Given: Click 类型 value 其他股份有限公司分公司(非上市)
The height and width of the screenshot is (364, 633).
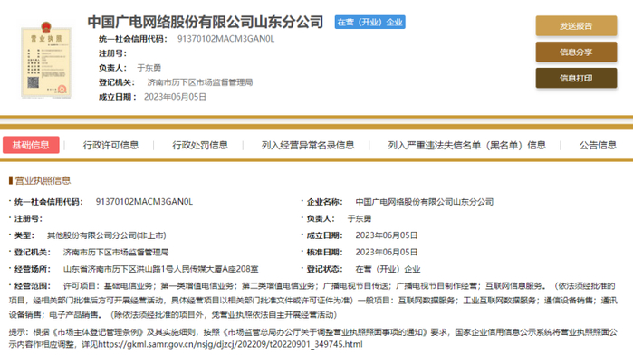Looking at the screenshot, I should point(107,235).
